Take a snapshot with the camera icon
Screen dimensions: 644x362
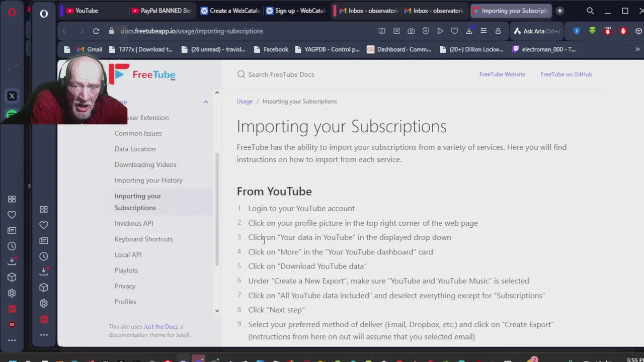[411, 31]
